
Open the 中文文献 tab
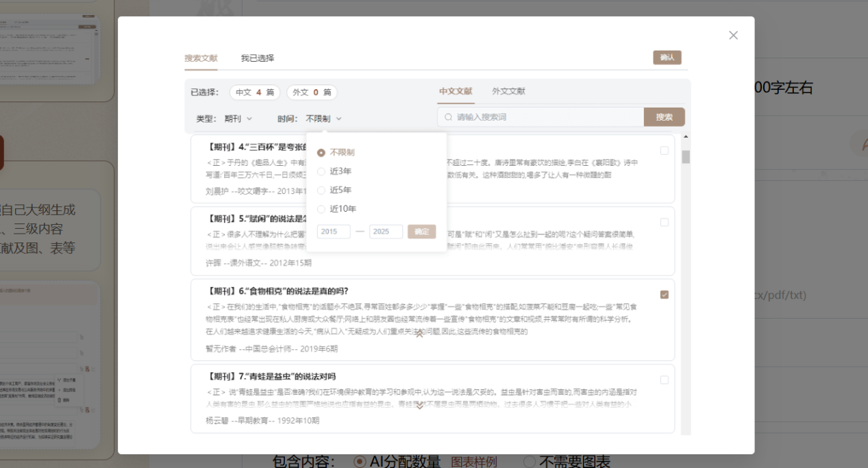coord(456,91)
